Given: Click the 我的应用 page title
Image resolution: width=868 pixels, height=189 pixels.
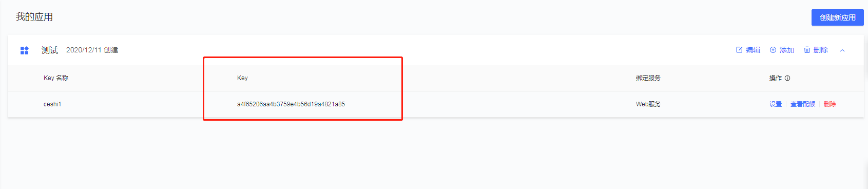Looking at the screenshot, I should click(x=34, y=17).
